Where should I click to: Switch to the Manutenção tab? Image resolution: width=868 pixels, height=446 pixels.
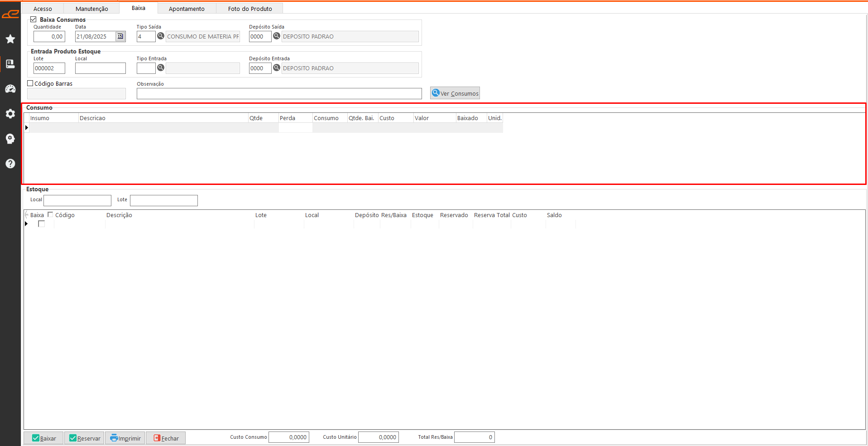[x=91, y=9]
